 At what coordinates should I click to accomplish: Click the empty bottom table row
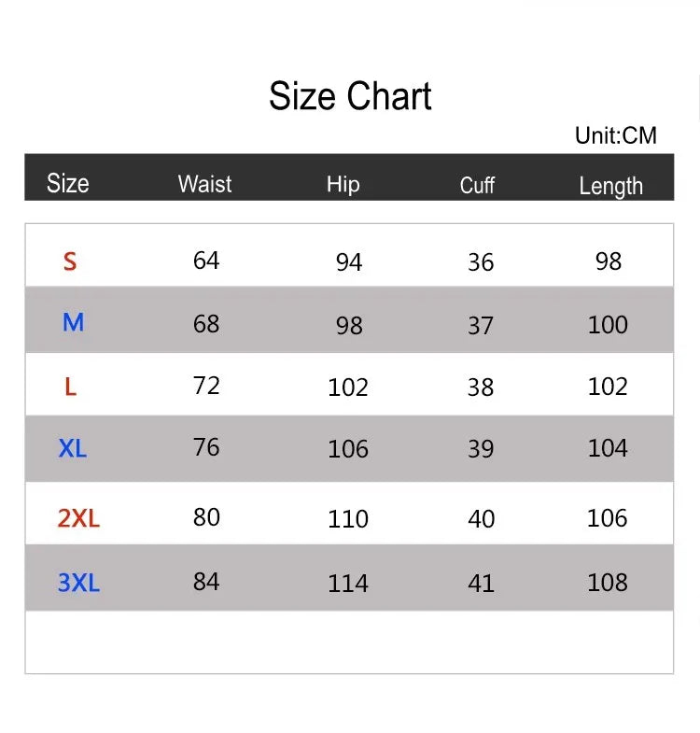pyautogui.click(x=349, y=642)
